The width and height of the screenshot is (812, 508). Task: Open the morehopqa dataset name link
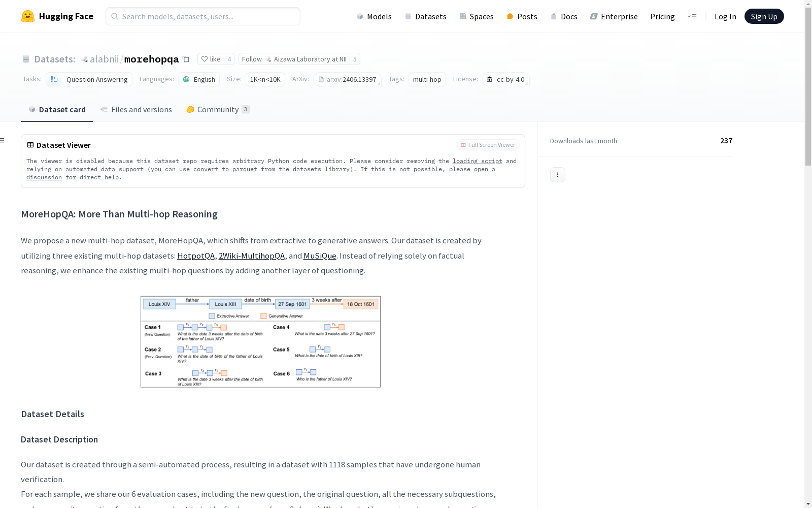coord(151,59)
